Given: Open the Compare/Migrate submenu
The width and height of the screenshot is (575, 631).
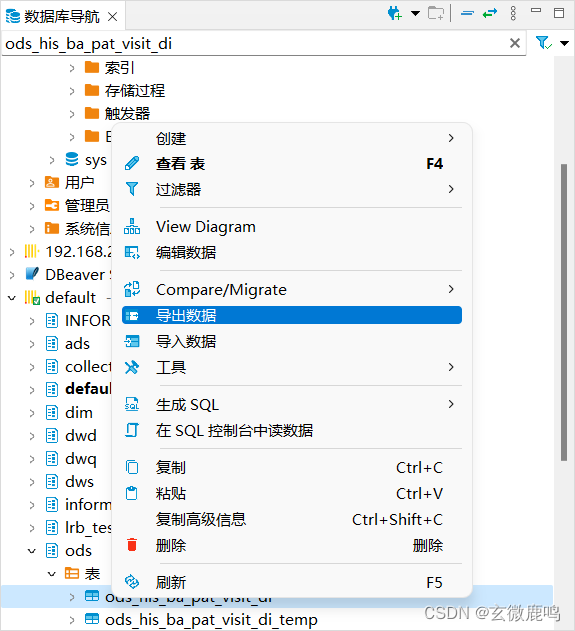Looking at the screenshot, I should point(292,290).
